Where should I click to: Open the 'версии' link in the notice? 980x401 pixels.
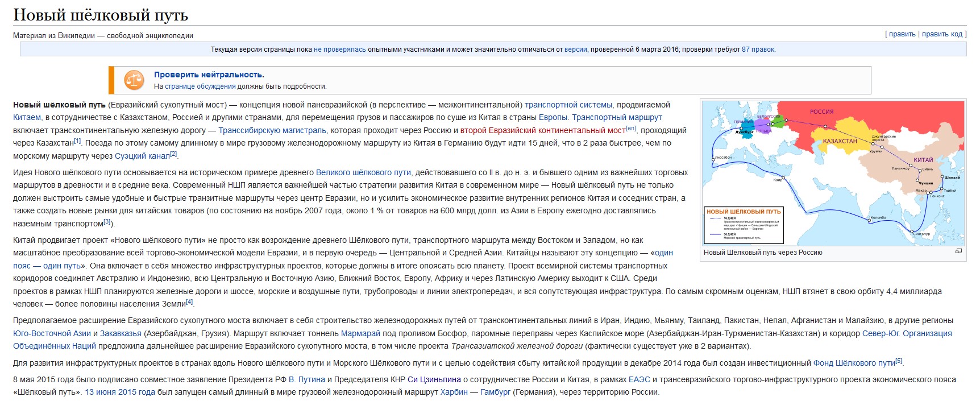575,49
